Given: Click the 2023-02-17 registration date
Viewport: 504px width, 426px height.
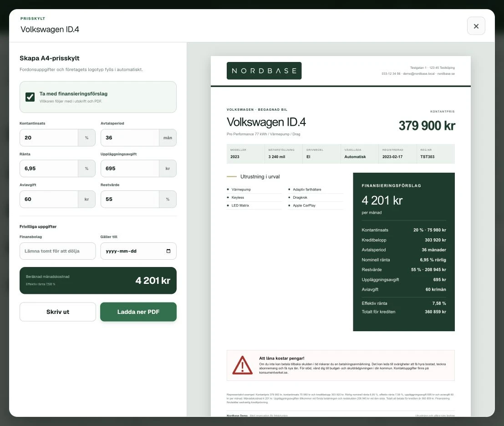Looking at the screenshot, I should [392, 157].
